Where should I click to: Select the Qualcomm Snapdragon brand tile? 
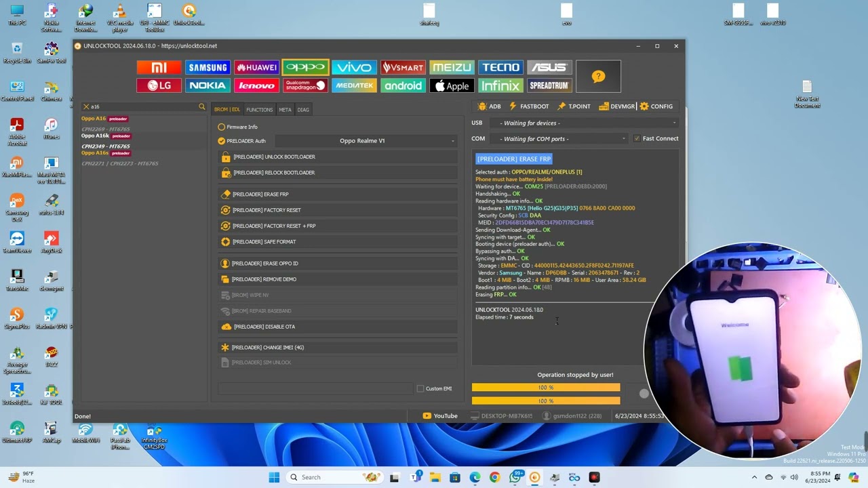click(x=305, y=85)
